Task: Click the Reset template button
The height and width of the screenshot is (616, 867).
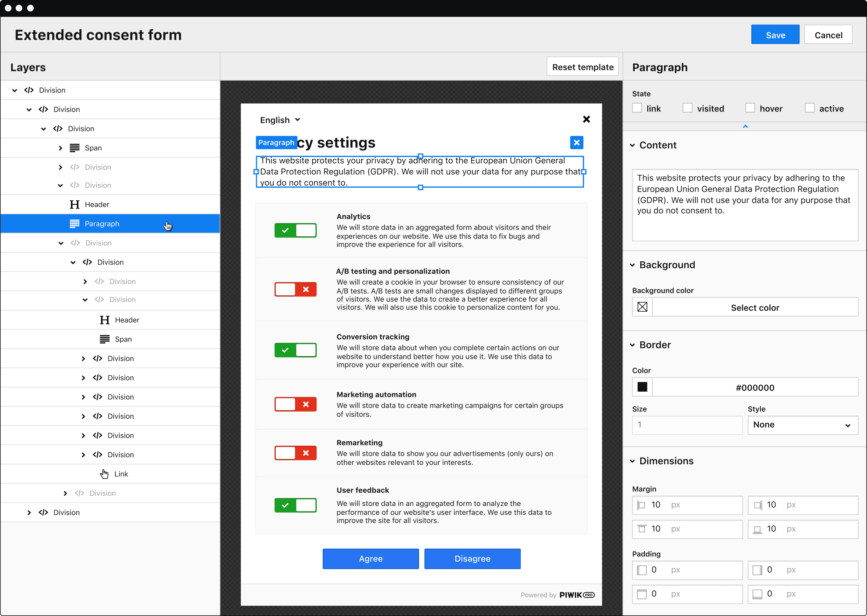Action: pos(582,67)
